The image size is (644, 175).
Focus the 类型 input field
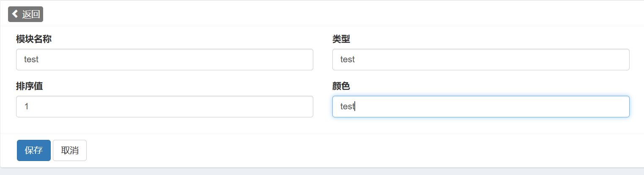481,59
